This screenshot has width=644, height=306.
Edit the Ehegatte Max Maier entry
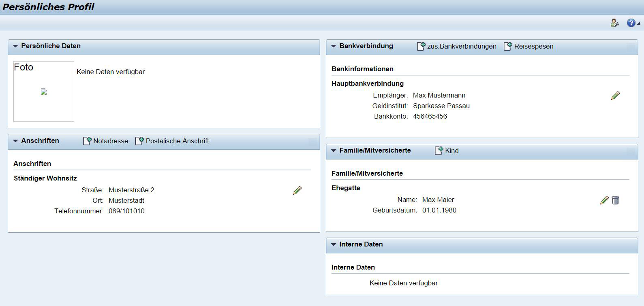coord(604,200)
